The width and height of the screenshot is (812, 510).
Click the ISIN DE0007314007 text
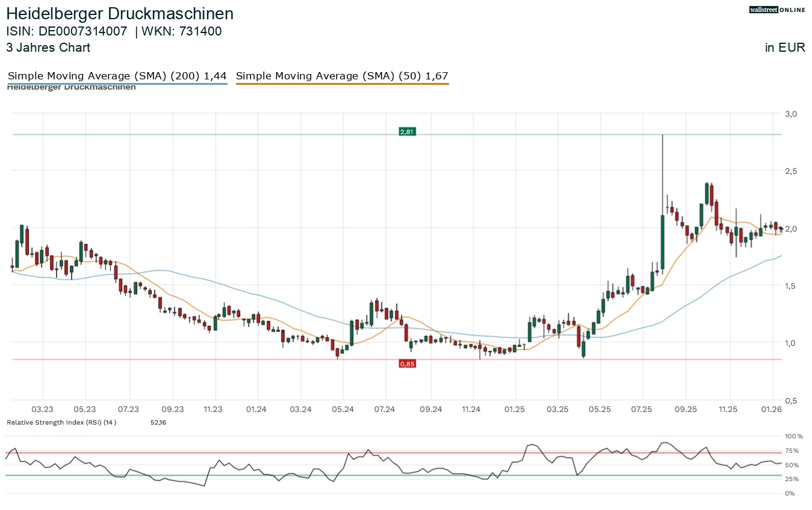[67, 31]
